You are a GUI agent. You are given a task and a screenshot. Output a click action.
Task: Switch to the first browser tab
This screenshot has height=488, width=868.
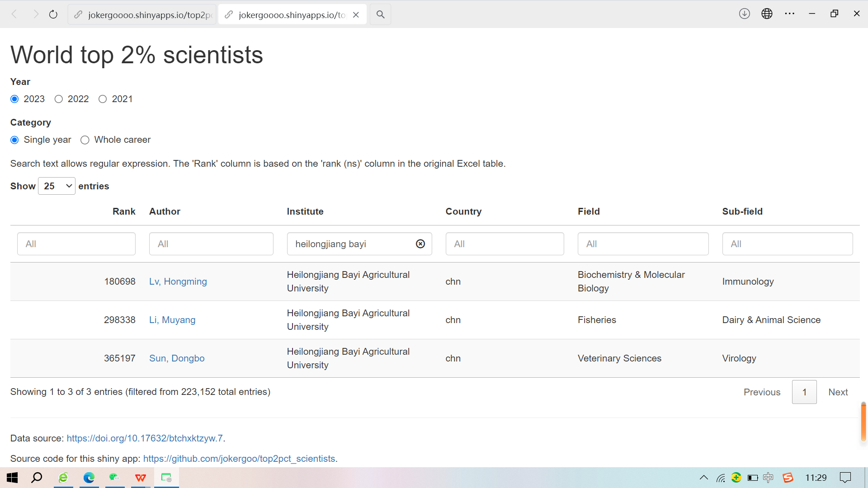[142, 14]
